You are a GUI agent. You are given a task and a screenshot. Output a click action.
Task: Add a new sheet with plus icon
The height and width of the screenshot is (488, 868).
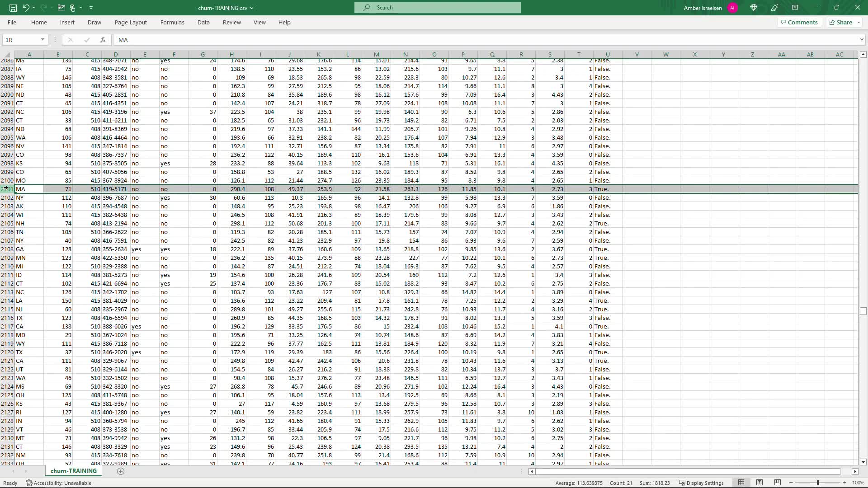click(121, 471)
